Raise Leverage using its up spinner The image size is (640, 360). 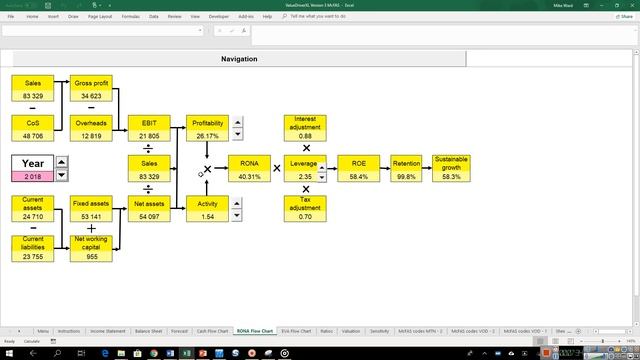click(322, 168)
